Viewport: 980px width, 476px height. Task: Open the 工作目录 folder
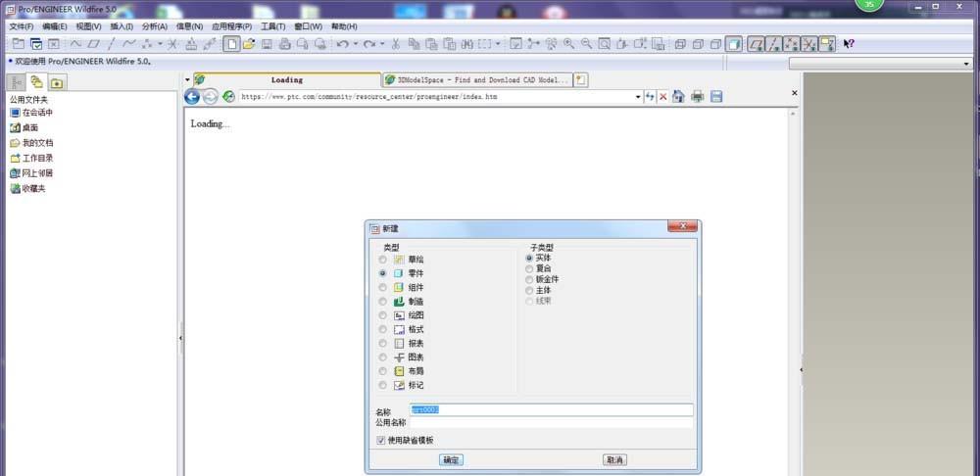coord(31,158)
